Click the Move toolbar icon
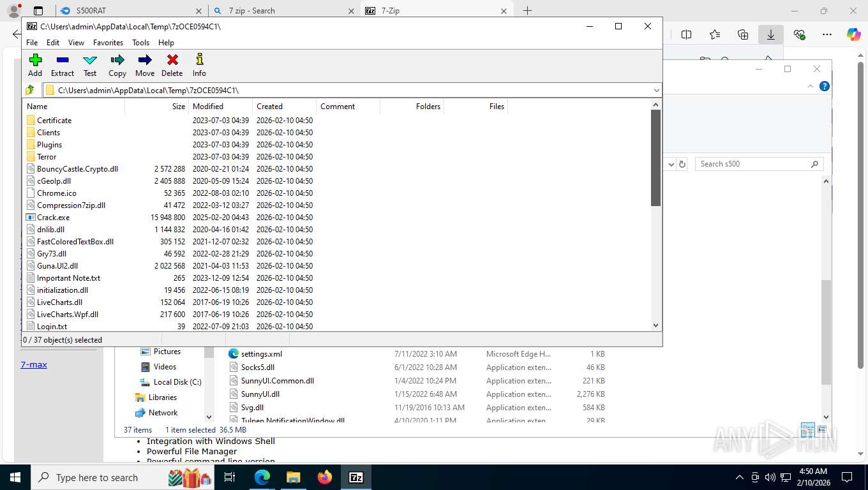The image size is (868, 490). tap(145, 65)
